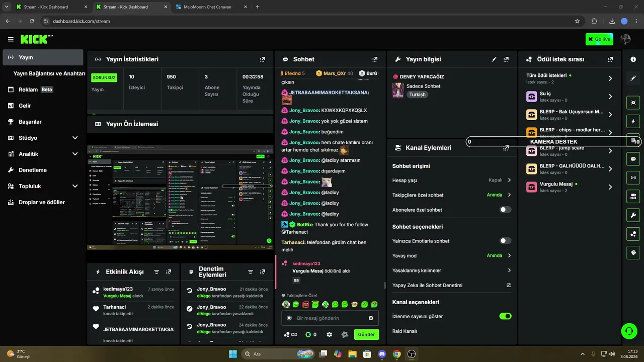Screen dimensions: 644x362
Task: Toggle the tag icon in the right sidebar
Action: click(x=633, y=252)
